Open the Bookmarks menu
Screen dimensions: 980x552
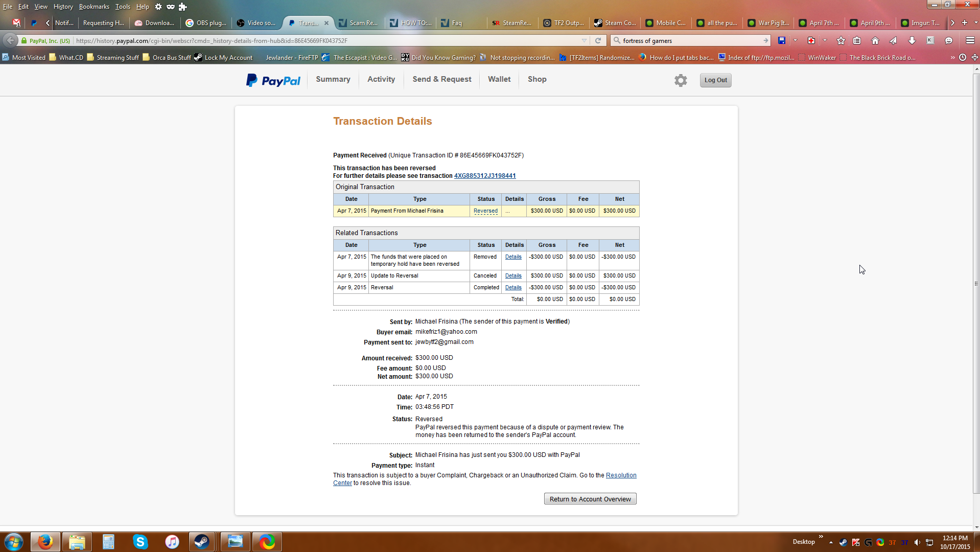[x=94, y=7]
